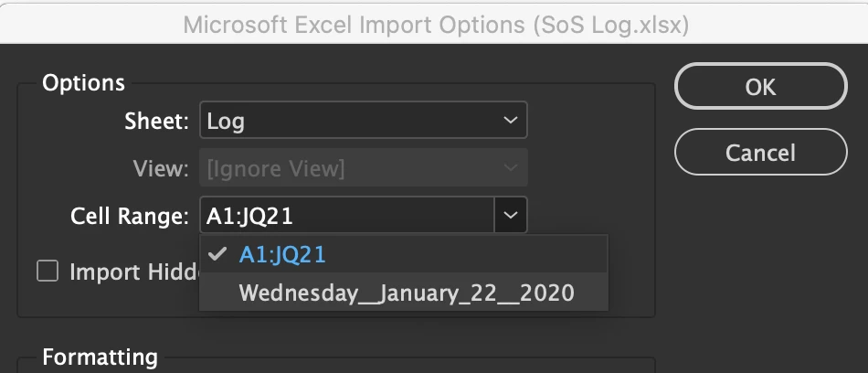Click the Formatting section heading

coord(100,357)
